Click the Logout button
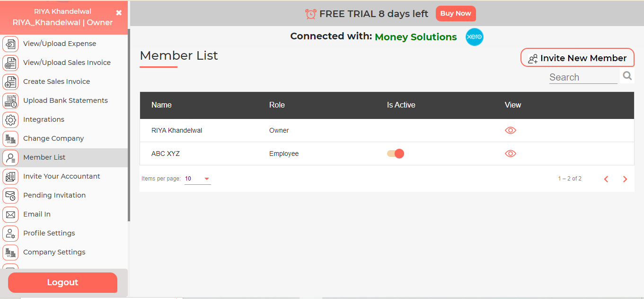The image size is (644, 299). (x=62, y=282)
